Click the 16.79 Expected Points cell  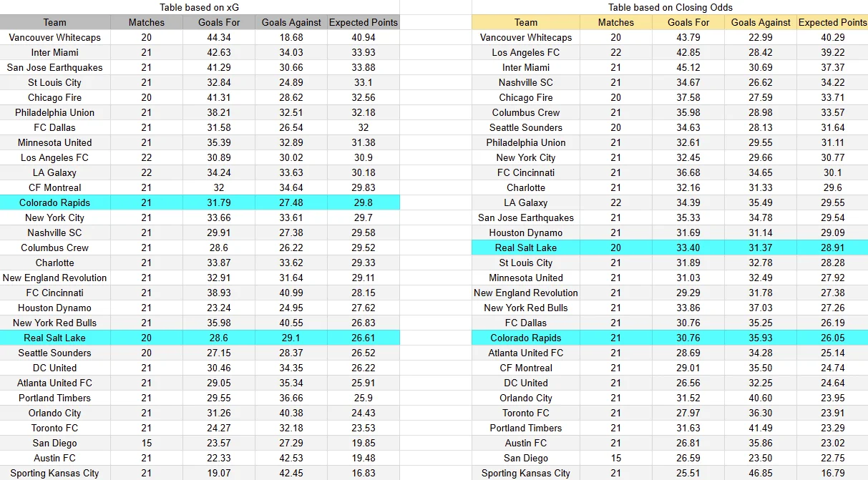(832, 473)
